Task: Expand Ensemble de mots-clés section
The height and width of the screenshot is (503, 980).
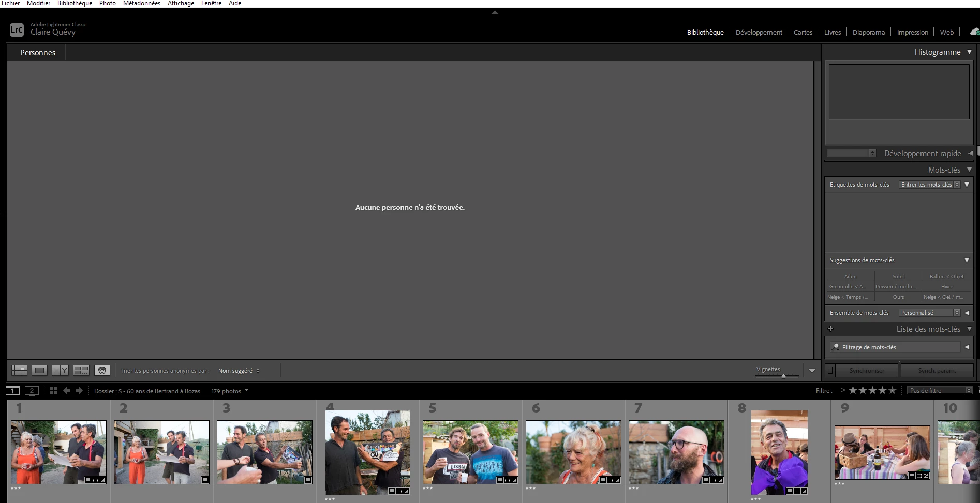Action: 967,313
